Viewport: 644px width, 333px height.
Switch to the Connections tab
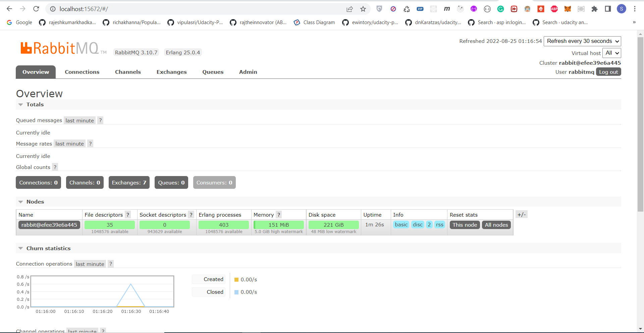[x=82, y=72]
